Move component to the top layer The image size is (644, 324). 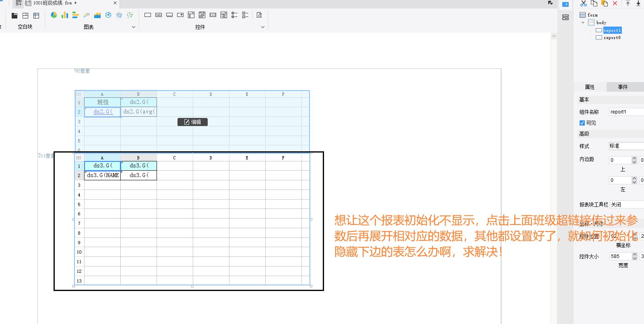pos(628,3)
